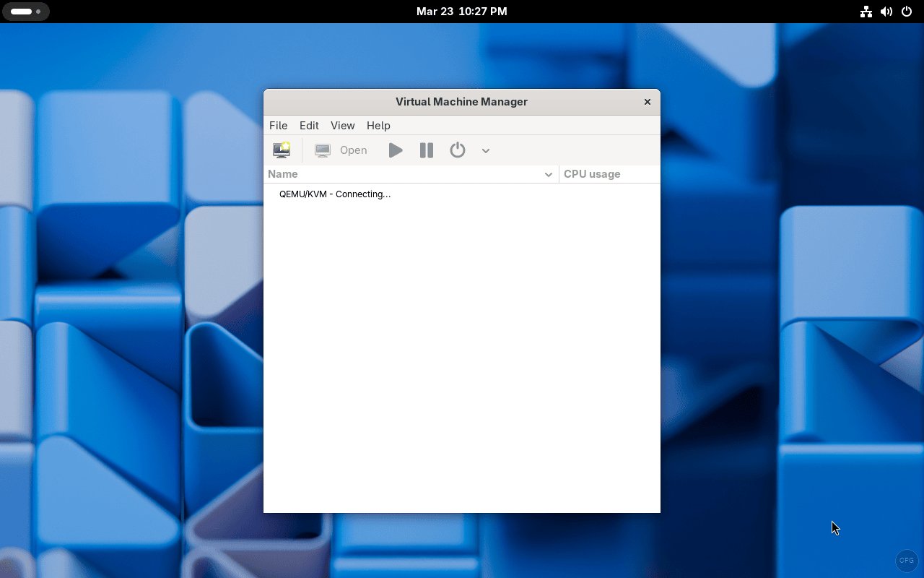Click the Pause virtual machine icon
The image size is (924, 578).
pos(426,150)
